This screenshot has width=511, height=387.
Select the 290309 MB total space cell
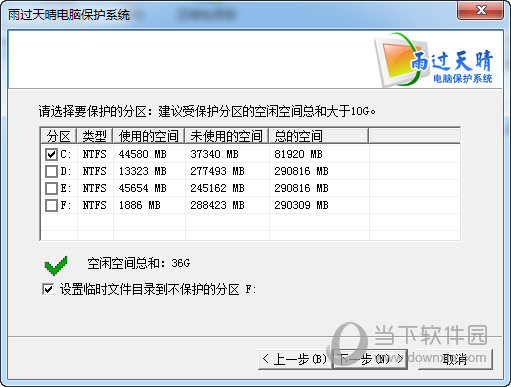click(301, 205)
